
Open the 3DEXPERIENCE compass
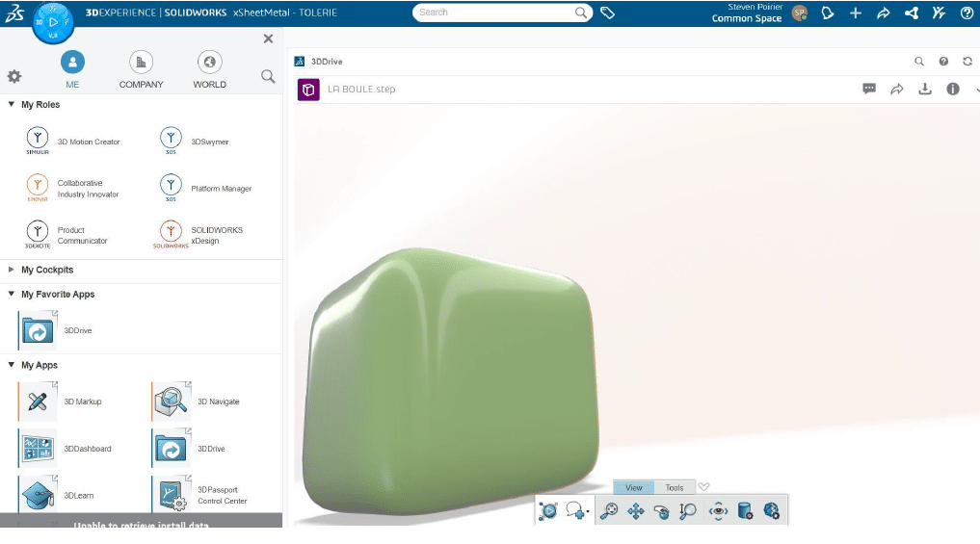point(53,22)
